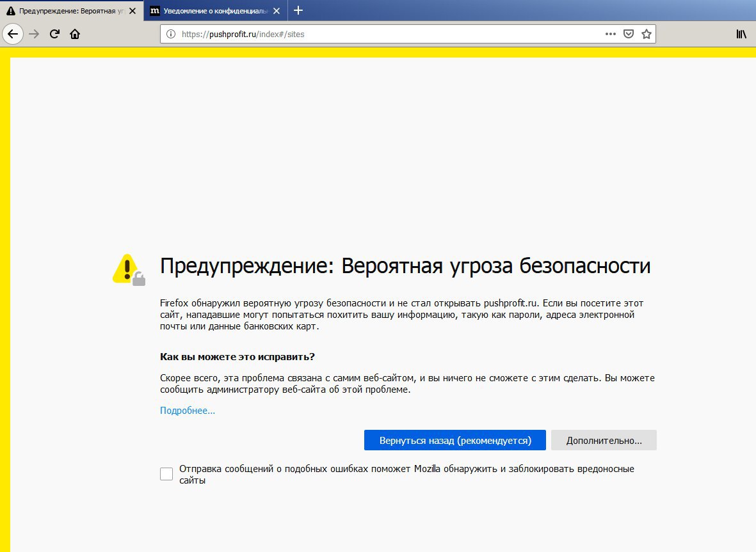Switch to Уведомление о конфиденциальности tab
This screenshot has height=552, width=756.
click(x=216, y=11)
